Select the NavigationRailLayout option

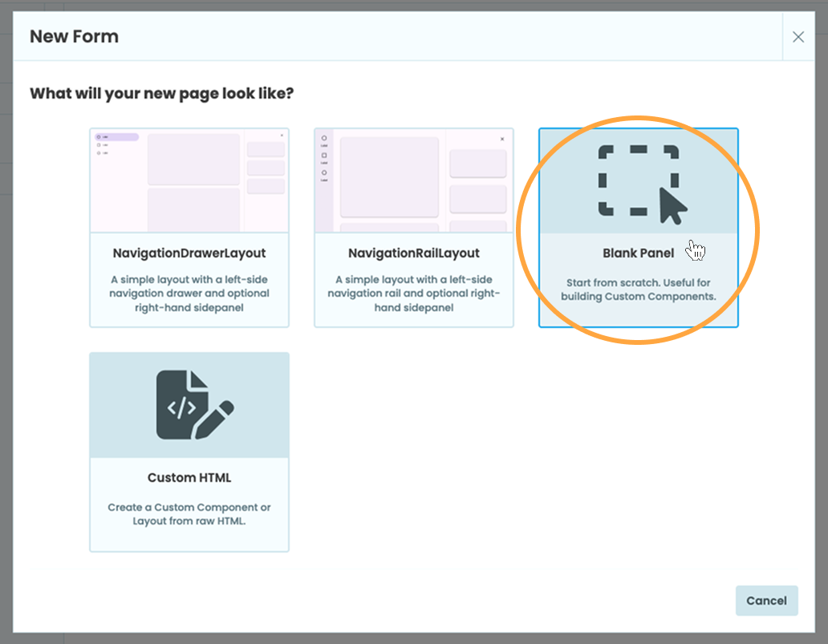[413, 227]
